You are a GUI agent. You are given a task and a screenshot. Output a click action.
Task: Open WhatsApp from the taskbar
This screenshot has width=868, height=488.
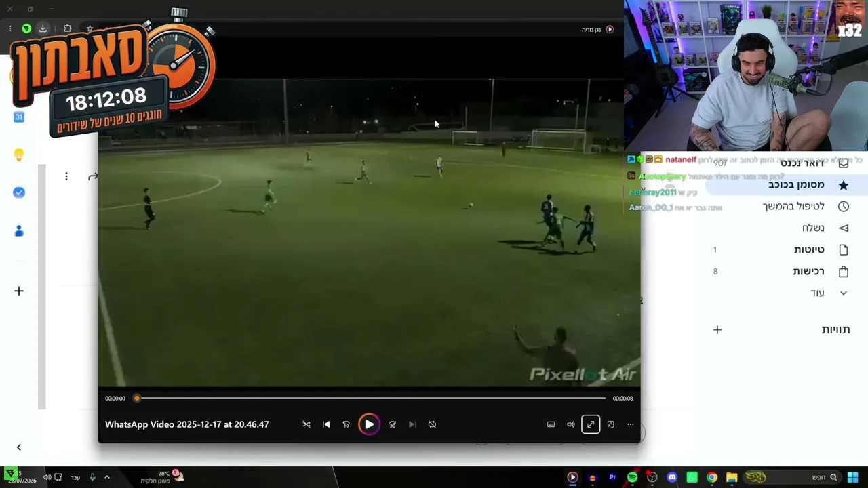pos(692,477)
